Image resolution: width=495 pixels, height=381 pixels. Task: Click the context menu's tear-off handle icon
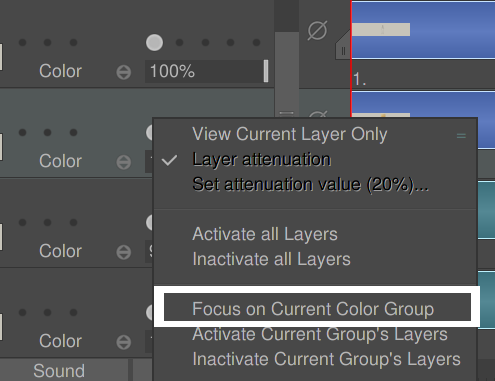(x=461, y=136)
